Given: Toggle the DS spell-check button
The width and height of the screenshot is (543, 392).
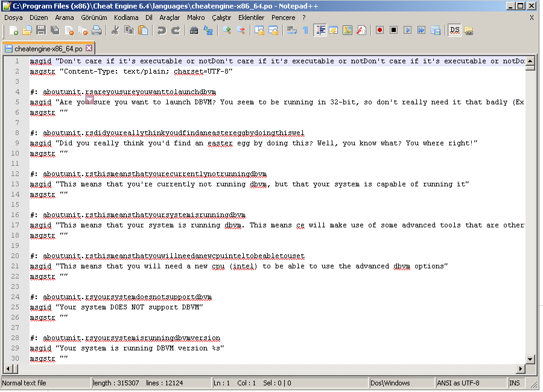Looking at the screenshot, I should (x=454, y=30).
